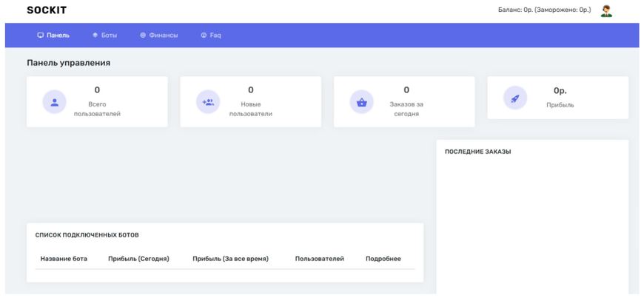
Task: Click the Подробнее column header
Action: pos(383,259)
